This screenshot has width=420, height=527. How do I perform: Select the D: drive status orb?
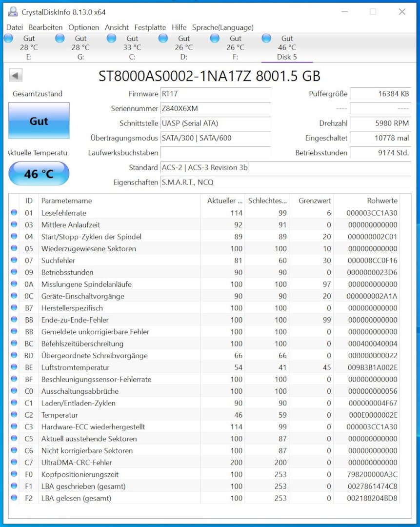[163, 39]
